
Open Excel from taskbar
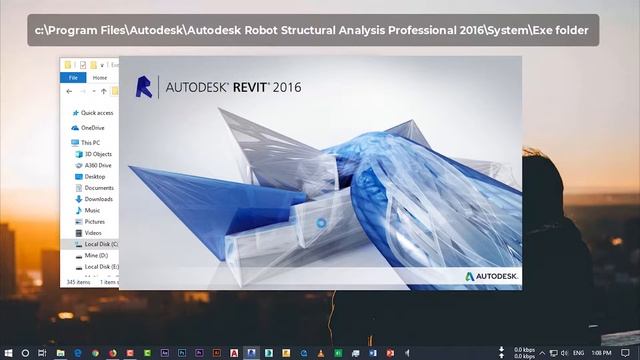click(x=338, y=353)
